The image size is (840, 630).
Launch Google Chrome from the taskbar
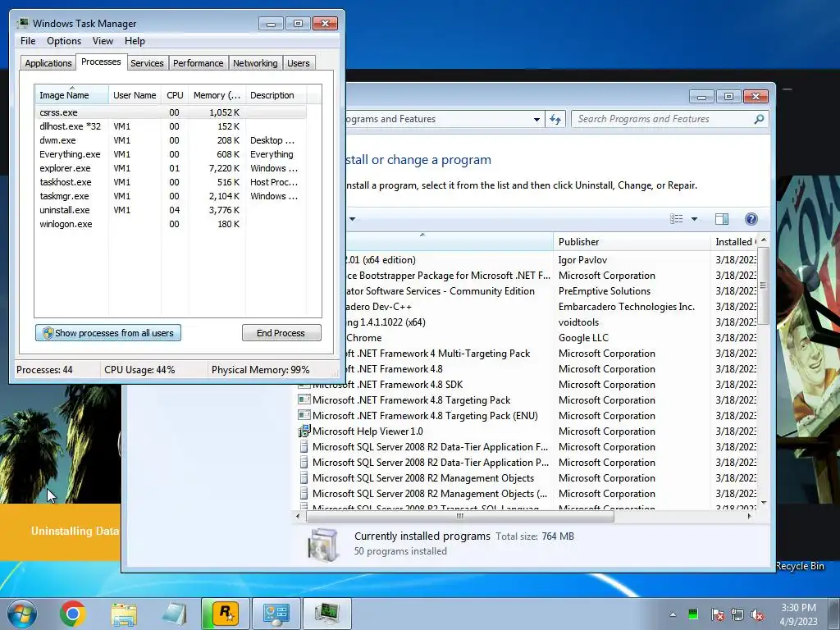click(73, 614)
